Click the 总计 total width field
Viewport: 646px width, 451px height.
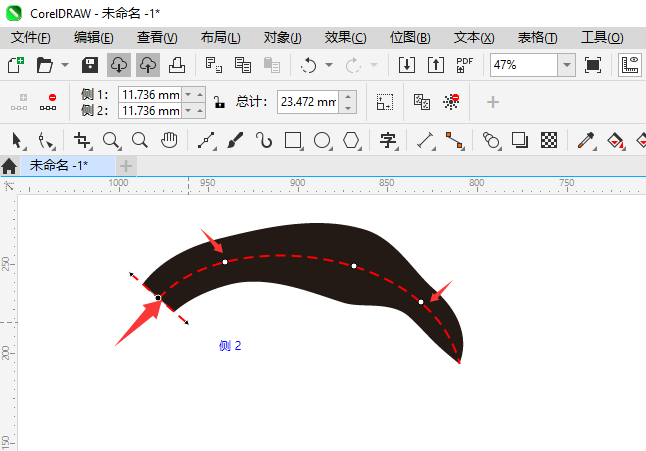point(308,102)
